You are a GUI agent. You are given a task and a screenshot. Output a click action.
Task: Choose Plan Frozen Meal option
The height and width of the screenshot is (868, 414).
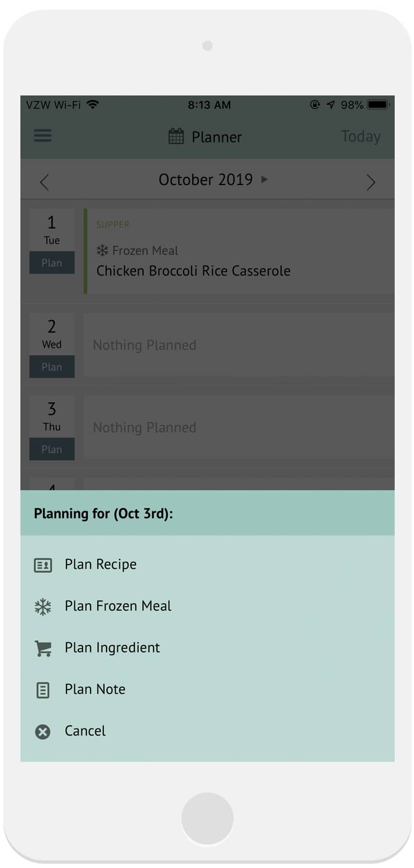[x=118, y=606]
